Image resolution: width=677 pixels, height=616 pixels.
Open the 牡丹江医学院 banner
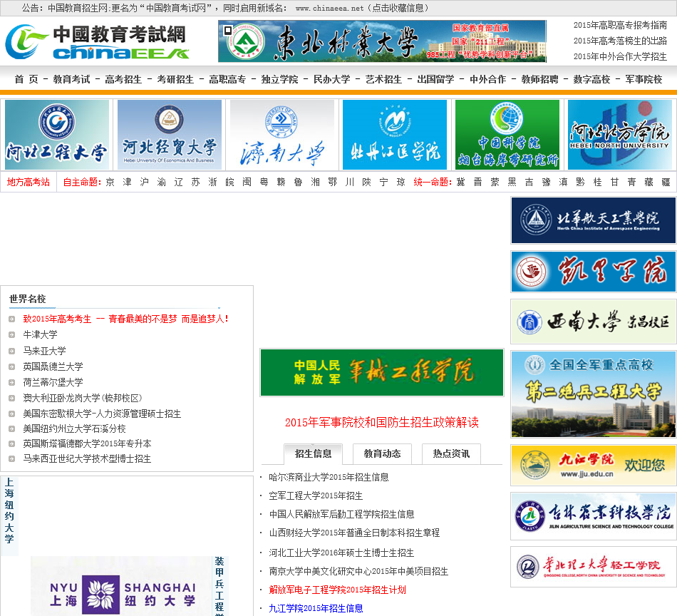tap(395, 135)
